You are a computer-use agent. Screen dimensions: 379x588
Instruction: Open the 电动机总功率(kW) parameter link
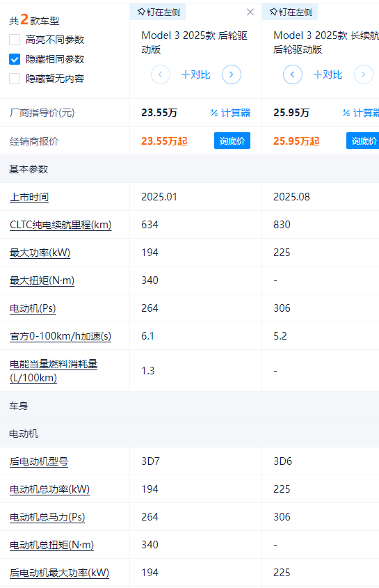49,489
